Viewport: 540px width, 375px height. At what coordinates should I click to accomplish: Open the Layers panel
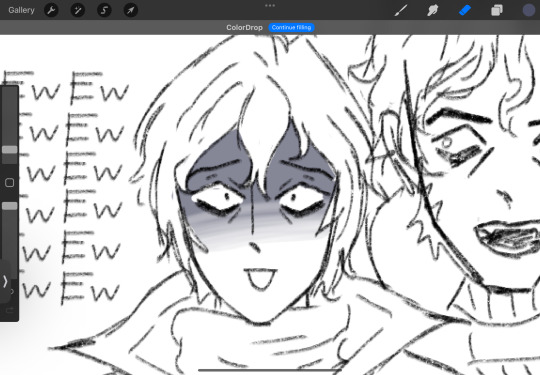click(x=497, y=10)
